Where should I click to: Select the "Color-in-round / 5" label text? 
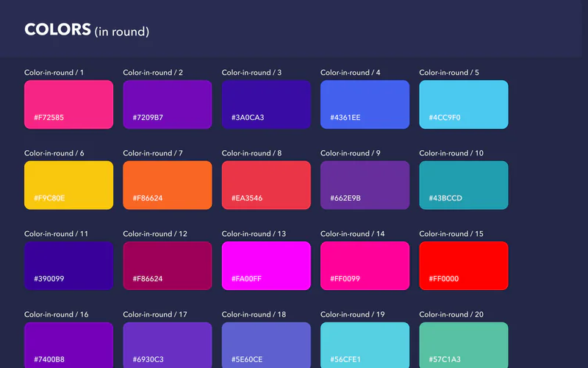pos(449,72)
